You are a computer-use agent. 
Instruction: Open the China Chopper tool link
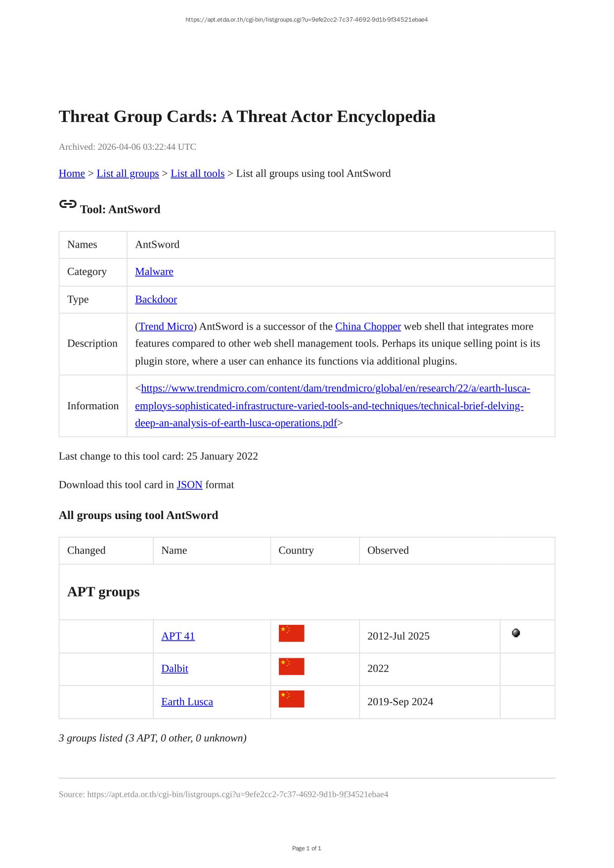tap(368, 326)
